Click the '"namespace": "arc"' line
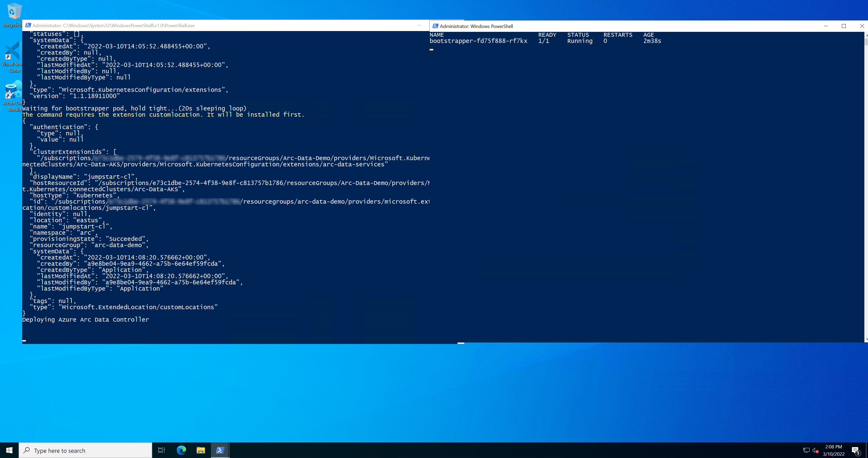The image size is (868, 458). click(x=64, y=233)
